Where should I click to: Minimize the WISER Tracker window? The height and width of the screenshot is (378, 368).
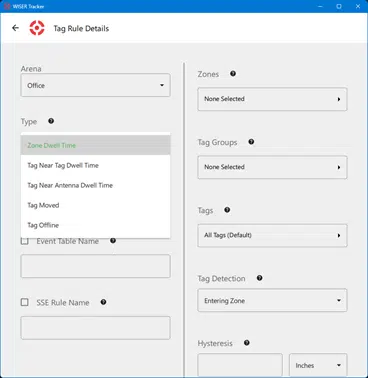pos(320,6)
